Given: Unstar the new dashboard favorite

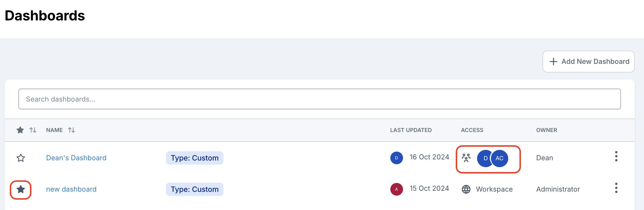Looking at the screenshot, I should (x=21, y=189).
